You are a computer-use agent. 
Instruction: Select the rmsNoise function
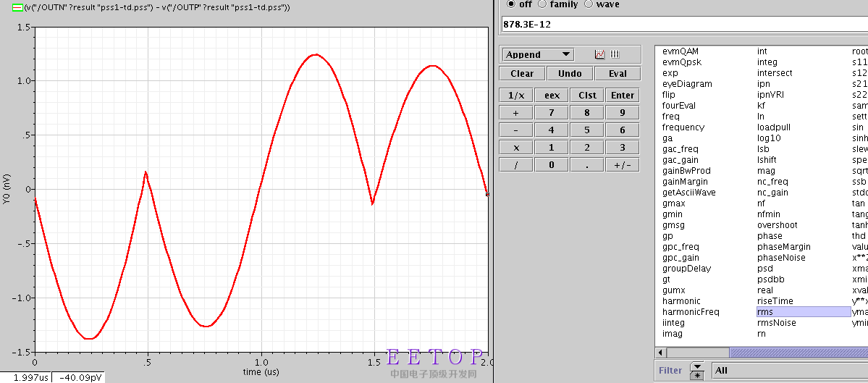(x=776, y=323)
